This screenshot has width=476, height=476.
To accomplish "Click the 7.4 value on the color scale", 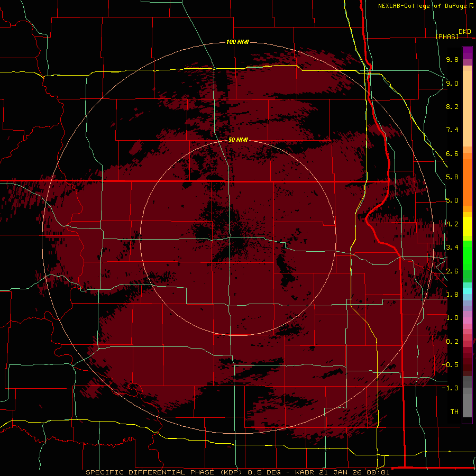I will point(452,130).
